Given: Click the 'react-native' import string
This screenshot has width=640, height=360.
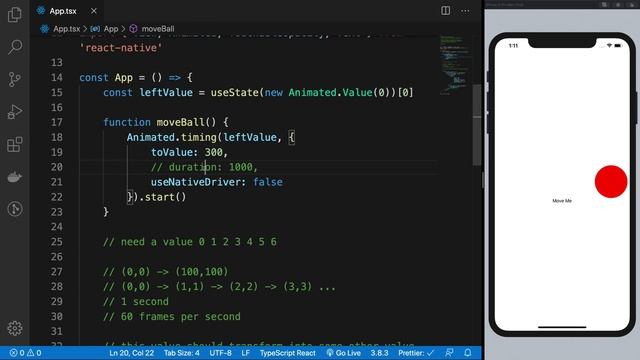Looking at the screenshot, I should coord(121,48).
